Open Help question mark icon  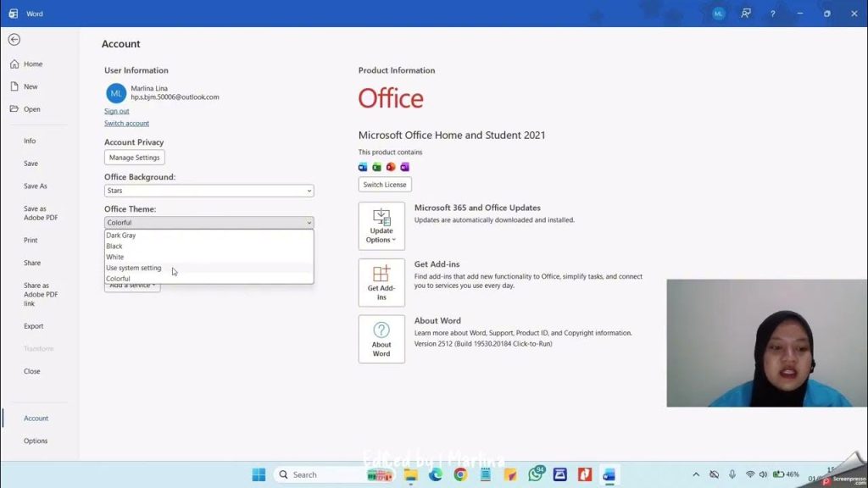click(773, 14)
